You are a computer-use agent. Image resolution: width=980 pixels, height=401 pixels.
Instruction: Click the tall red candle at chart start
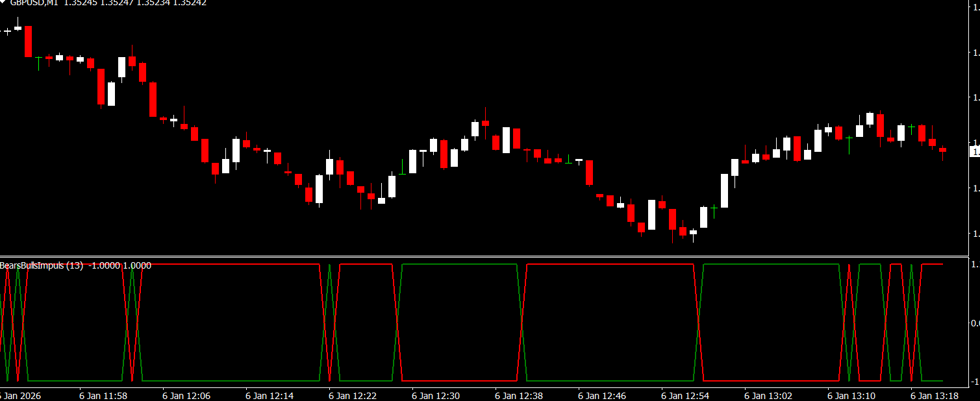[x=28, y=41]
